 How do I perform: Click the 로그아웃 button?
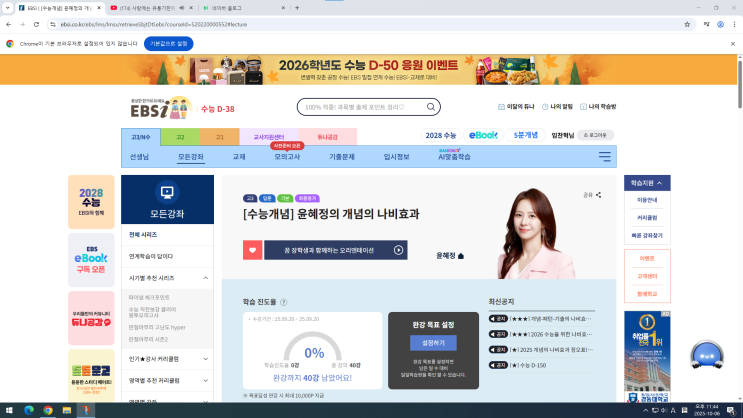[595, 135]
